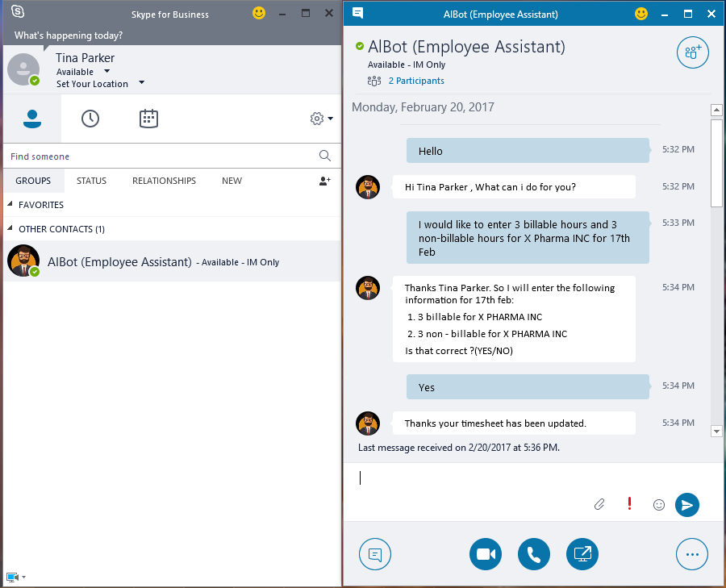The height and width of the screenshot is (588, 726).
Task: Start an audio call with the phone button
Action: (x=534, y=554)
